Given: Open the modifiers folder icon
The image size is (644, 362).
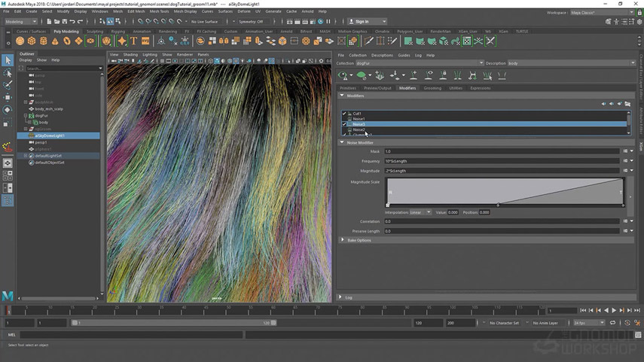Looking at the screenshot, I should point(627,105).
